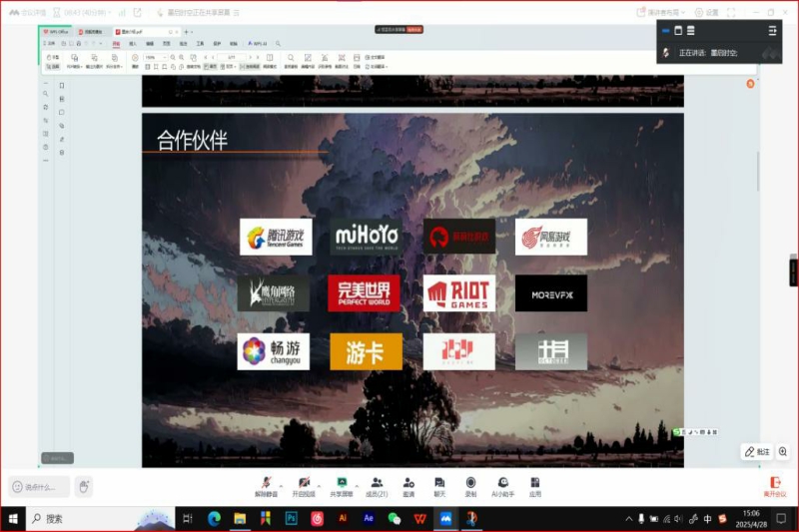This screenshot has width=799, height=532.
Task: Click the 说点什么 message input field
Action: (x=40, y=487)
